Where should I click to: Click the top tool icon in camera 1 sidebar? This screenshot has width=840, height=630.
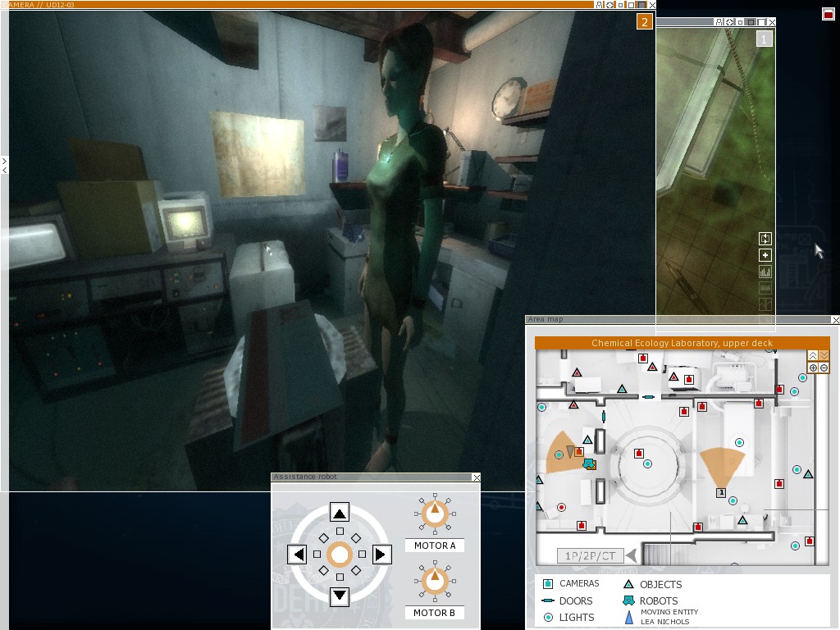click(765, 239)
